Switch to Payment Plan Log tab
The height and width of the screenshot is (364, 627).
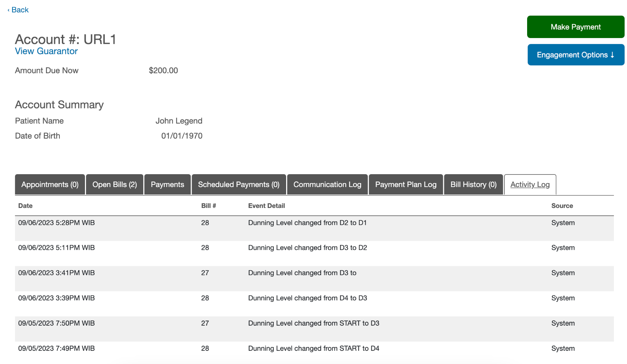[406, 184]
